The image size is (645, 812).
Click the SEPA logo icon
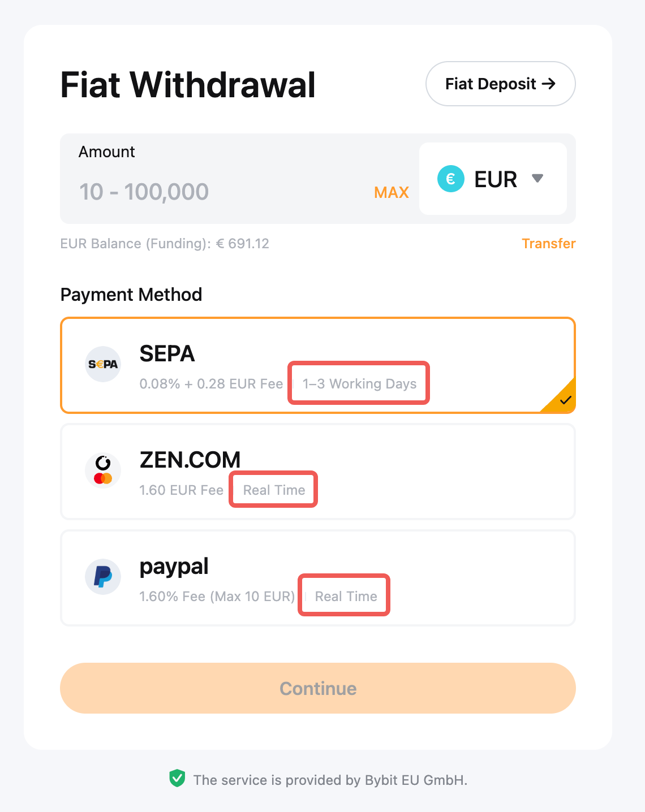coord(103,364)
